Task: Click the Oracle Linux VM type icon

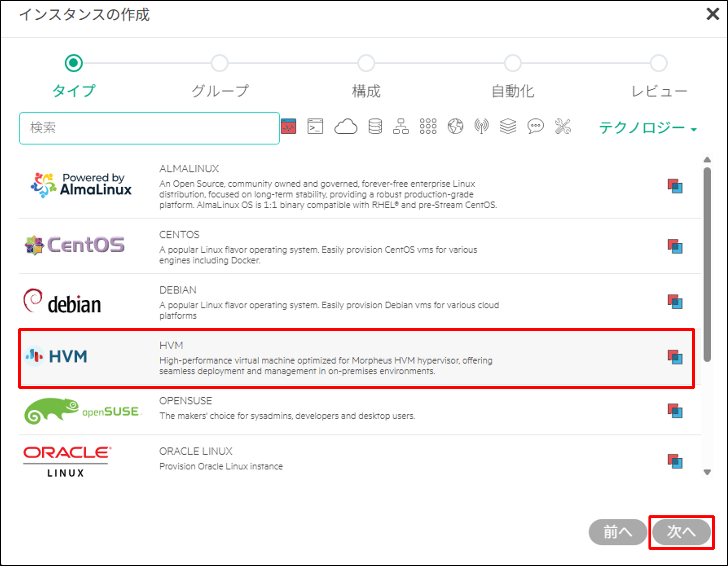Action: point(675,462)
